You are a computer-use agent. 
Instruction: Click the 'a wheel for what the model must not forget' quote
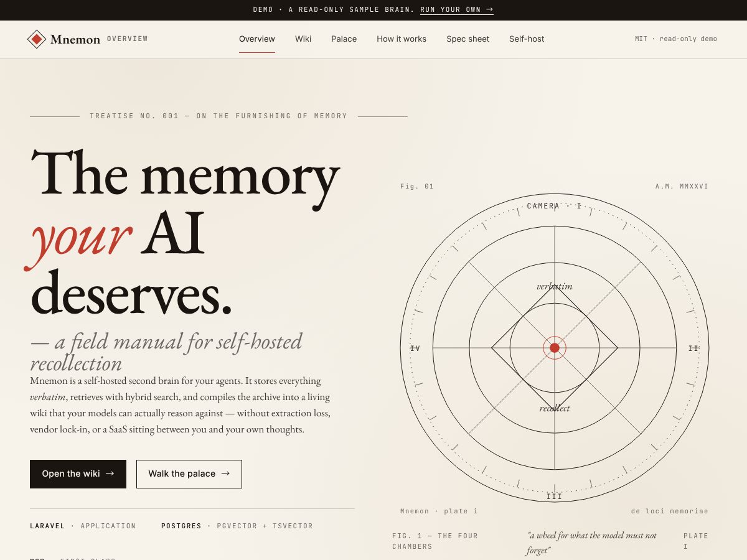[x=592, y=543]
